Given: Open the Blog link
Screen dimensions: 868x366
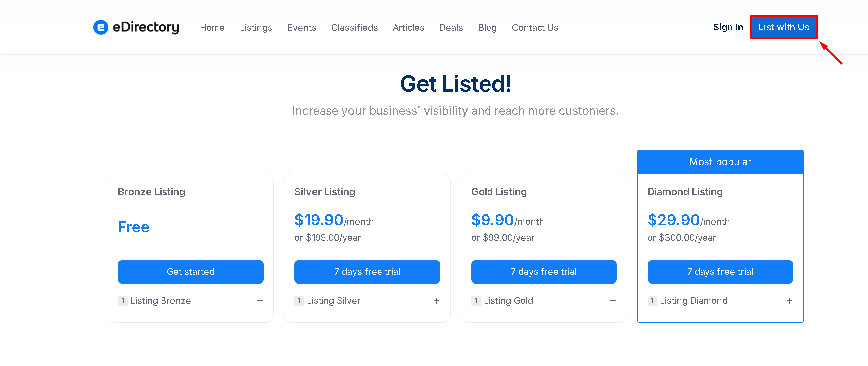Looking at the screenshot, I should [x=487, y=28].
